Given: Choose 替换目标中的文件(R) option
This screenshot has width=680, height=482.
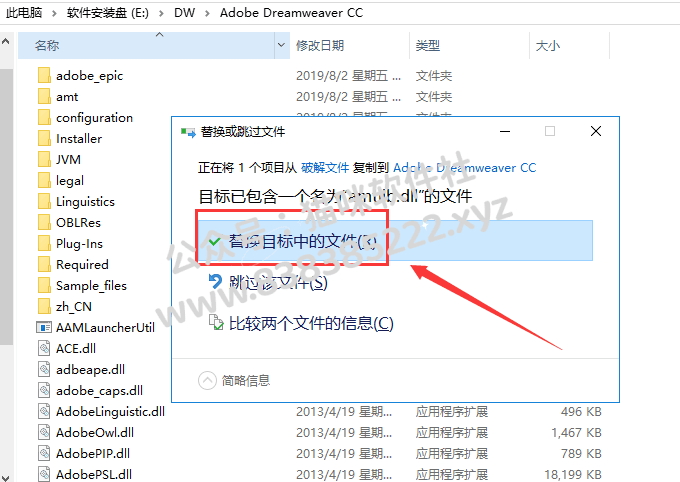Looking at the screenshot, I should tap(395, 241).
